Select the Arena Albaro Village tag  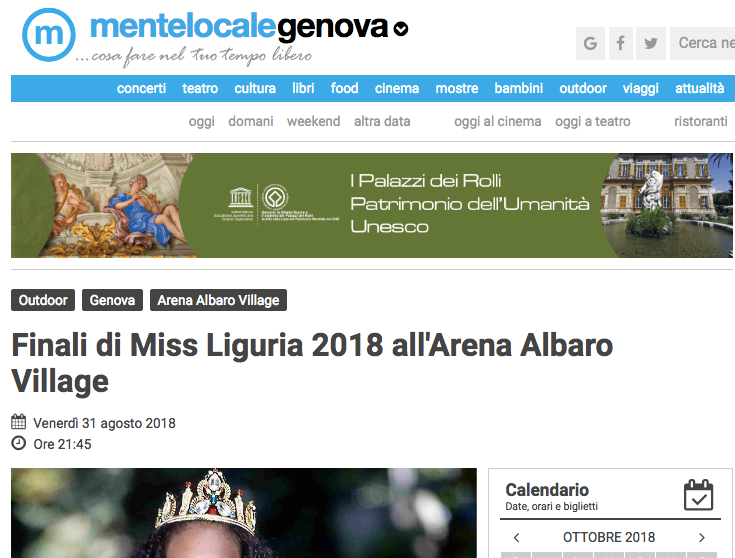pyautogui.click(x=218, y=300)
